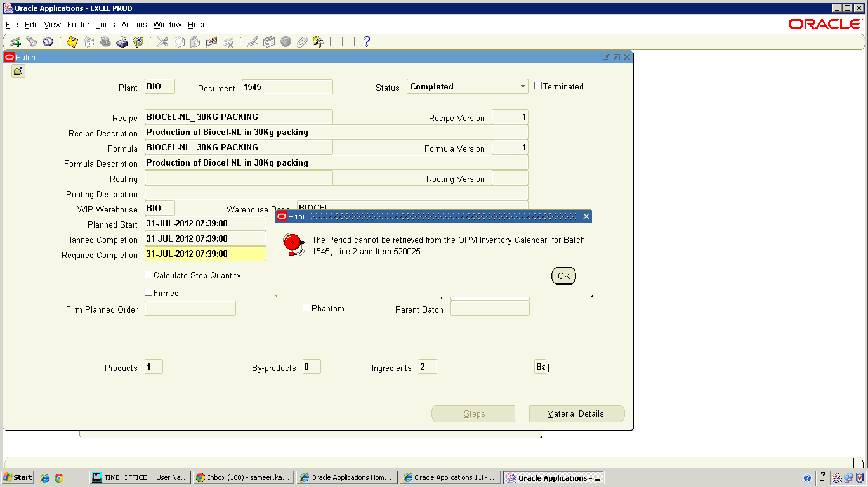
Task: Click the Recipe Description field
Action: tap(336, 133)
